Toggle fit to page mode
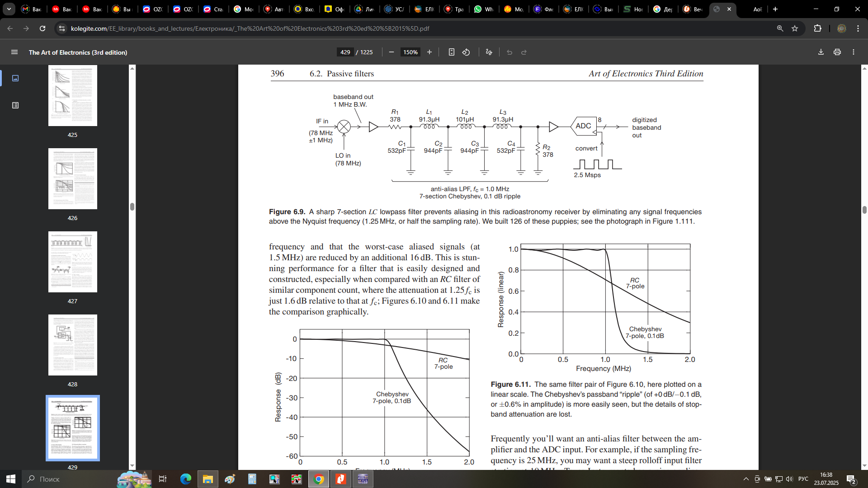 click(451, 52)
